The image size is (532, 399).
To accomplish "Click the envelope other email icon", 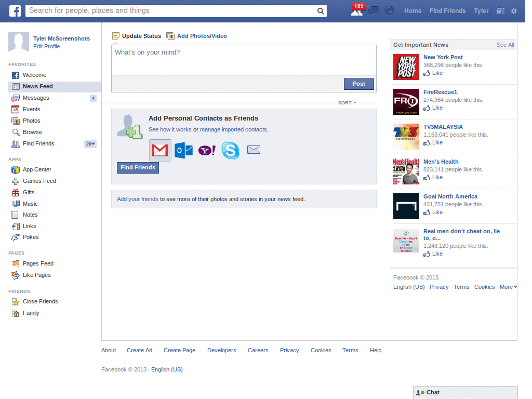I will click(254, 150).
